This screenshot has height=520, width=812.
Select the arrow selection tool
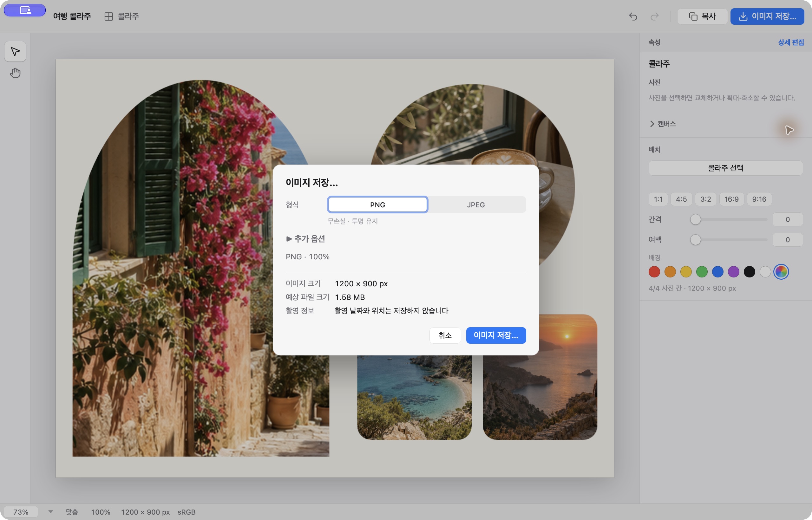click(x=15, y=51)
